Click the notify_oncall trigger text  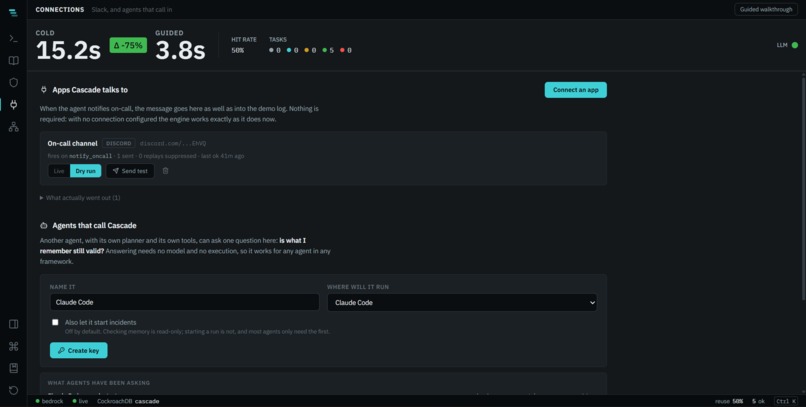pyautogui.click(x=90, y=156)
